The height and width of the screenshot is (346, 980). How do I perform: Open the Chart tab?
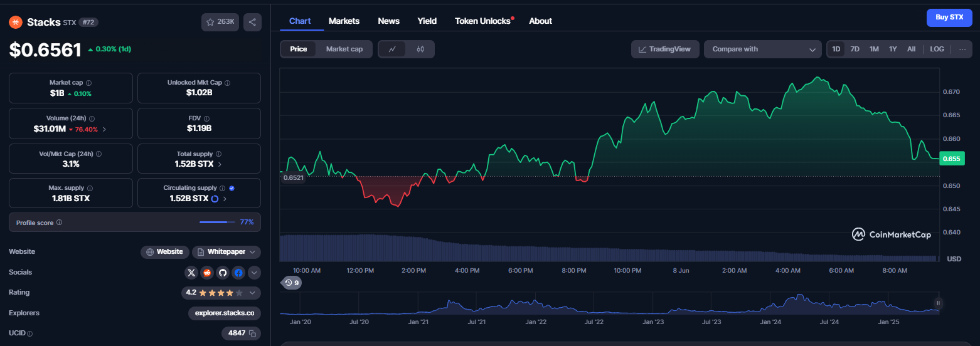(300, 21)
